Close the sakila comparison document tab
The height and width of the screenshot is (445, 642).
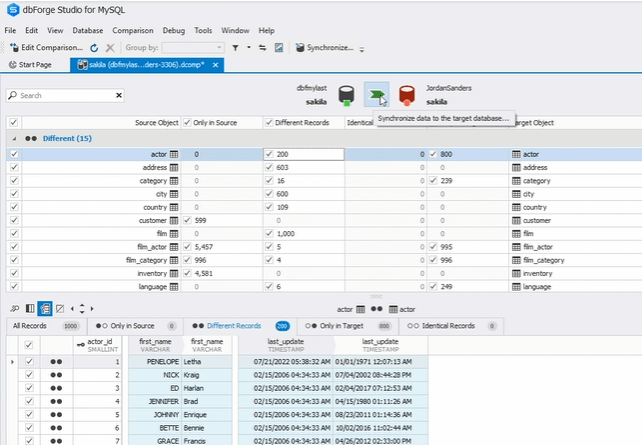pyautogui.click(x=215, y=65)
